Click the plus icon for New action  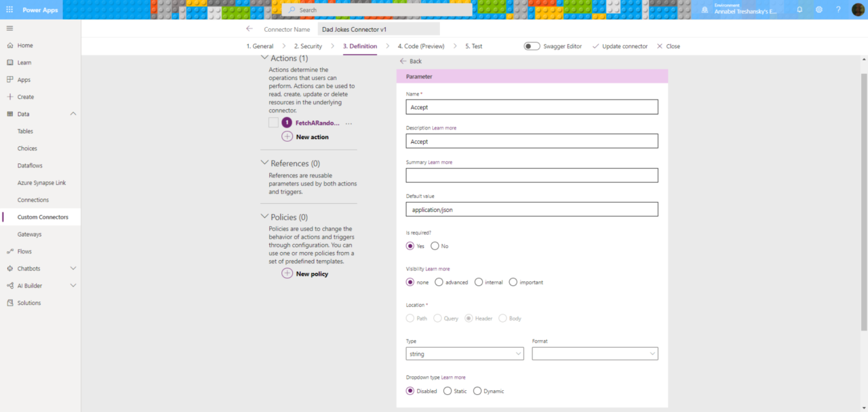(288, 137)
